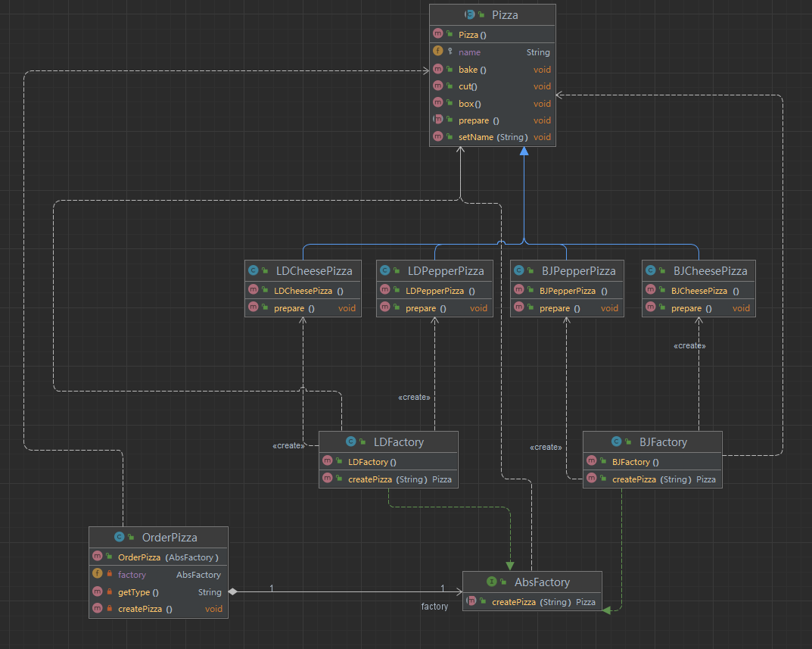Select createPizza(String) in BJFactory
Viewport: 812px width, 649px height.
652,479
